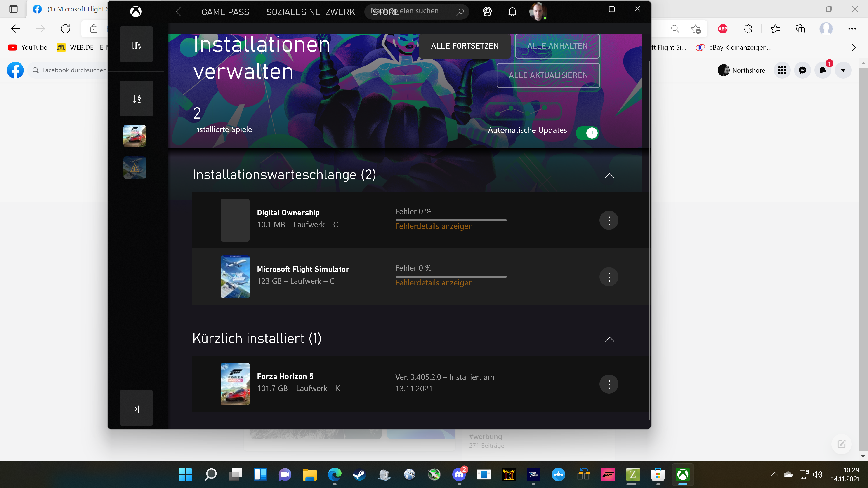Switch to the GAME PASS tab
Viewport: 868px width, 488px height.
pos(225,12)
